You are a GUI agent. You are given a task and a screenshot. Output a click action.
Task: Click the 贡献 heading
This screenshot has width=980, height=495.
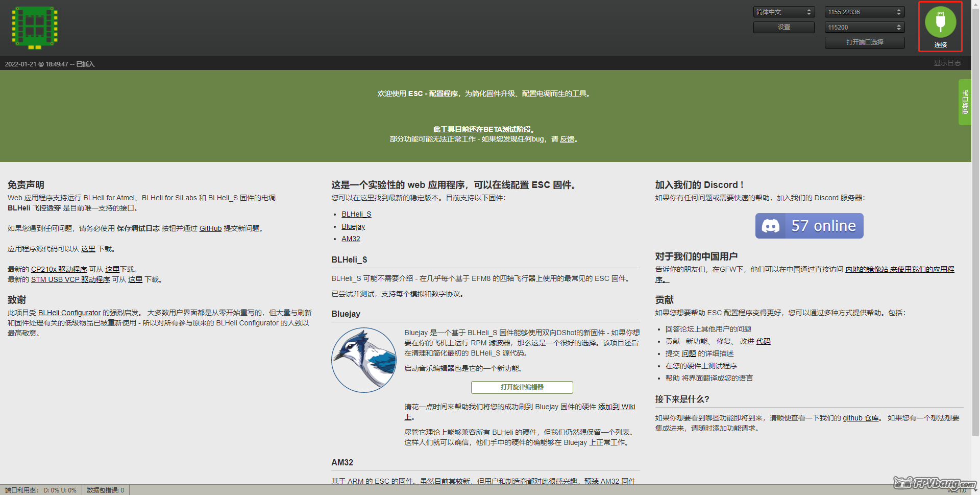[665, 300]
